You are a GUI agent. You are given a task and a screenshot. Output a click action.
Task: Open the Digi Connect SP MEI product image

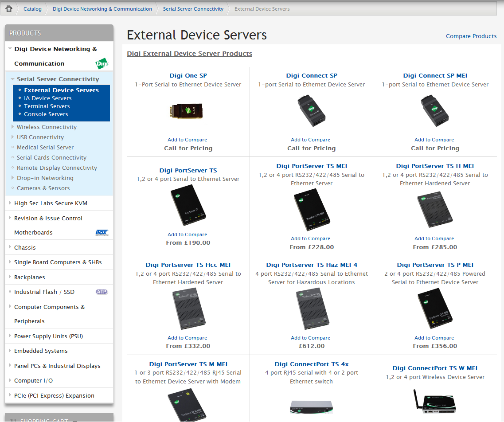pos(434,111)
